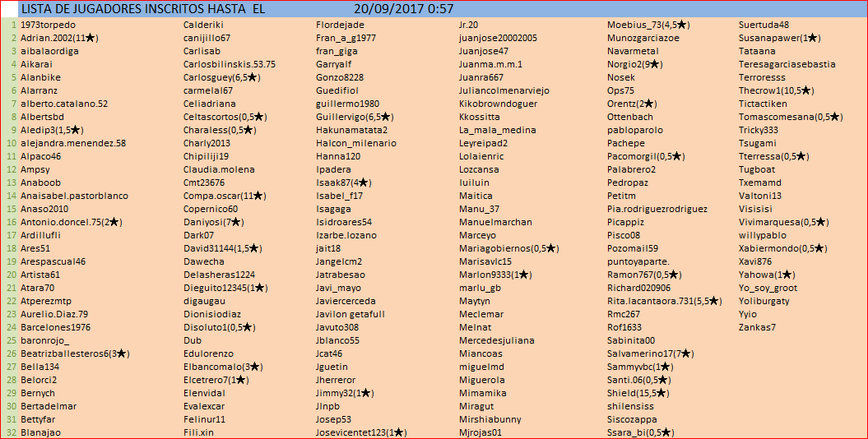The height and width of the screenshot is (439, 868).
Task: Click the Juliancolmenarviejo cell
Action: [504, 90]
